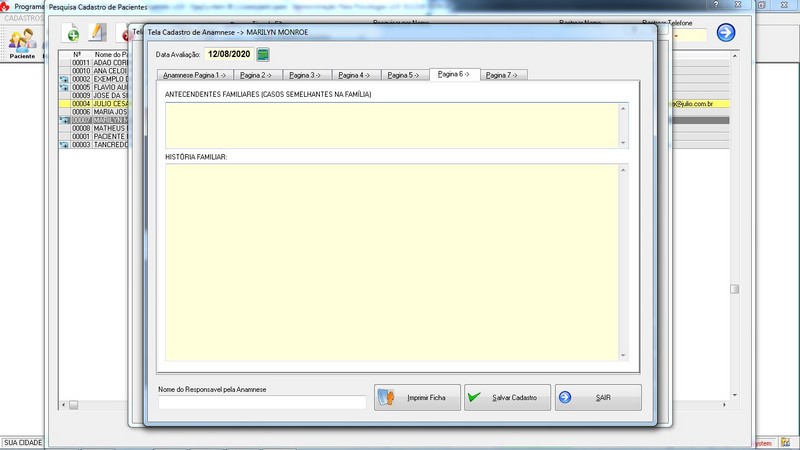The height and width of the screenshot is (450, 800).
Task: Click the Data Avaliação date field
Action: point(229,54)
